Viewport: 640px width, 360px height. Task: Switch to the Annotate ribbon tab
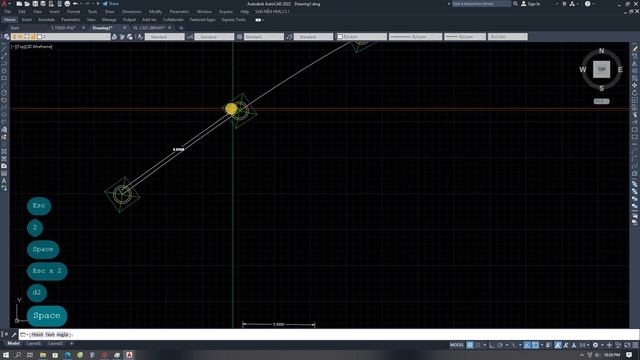(46, 20)
